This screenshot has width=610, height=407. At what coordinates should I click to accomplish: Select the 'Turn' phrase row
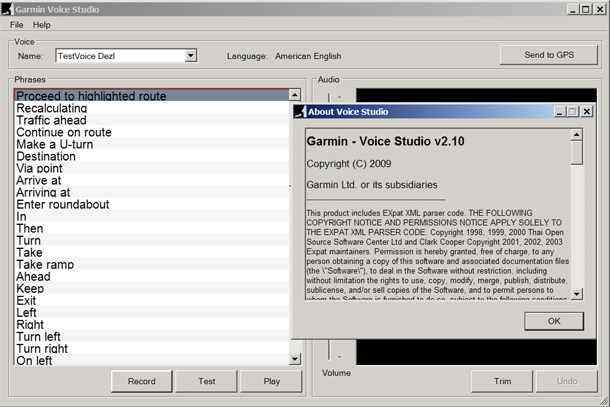click(x=151, y=240)
